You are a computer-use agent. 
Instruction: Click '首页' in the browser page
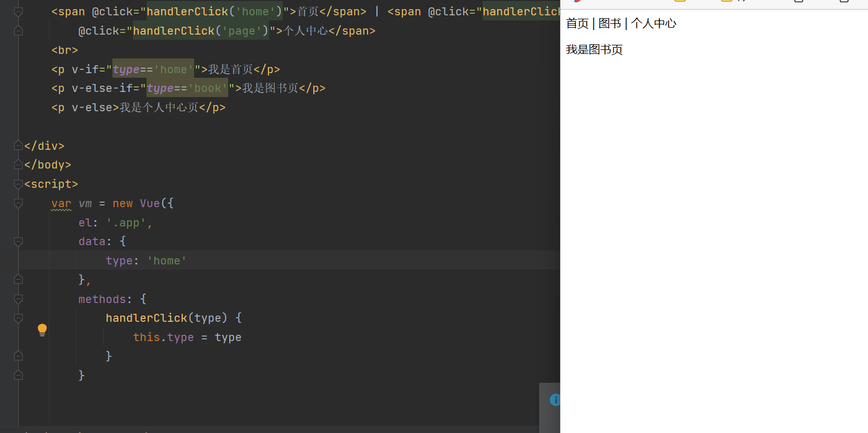pyautogui.click(x=577, y=23)
